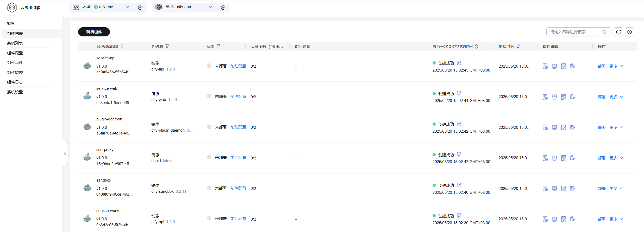
Task: Open events shortcut icon for sandbox
Action: tap(572, 188)
